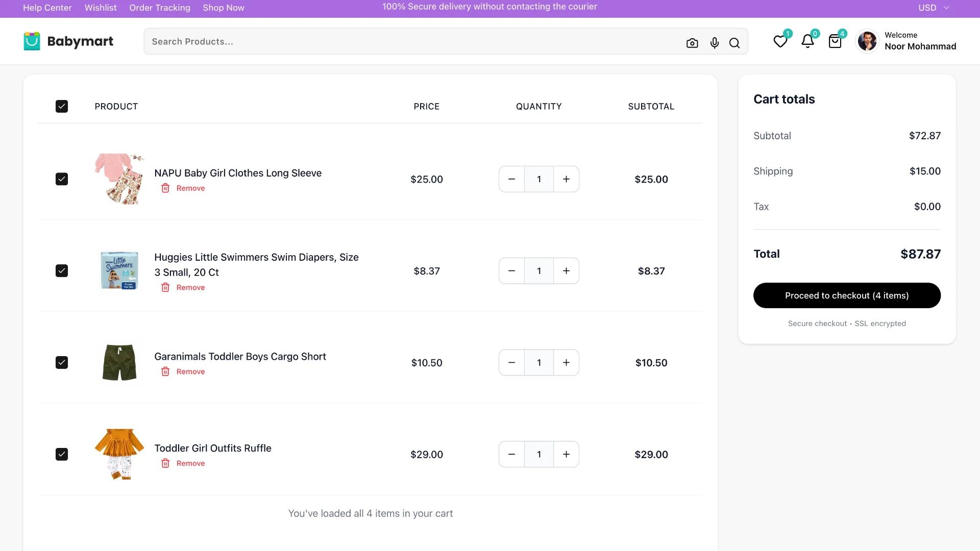This screenshot has width=980, height=551.
Task: Open the wishlist heart icon
Action: pyautogui.click(x=780, y=41)
